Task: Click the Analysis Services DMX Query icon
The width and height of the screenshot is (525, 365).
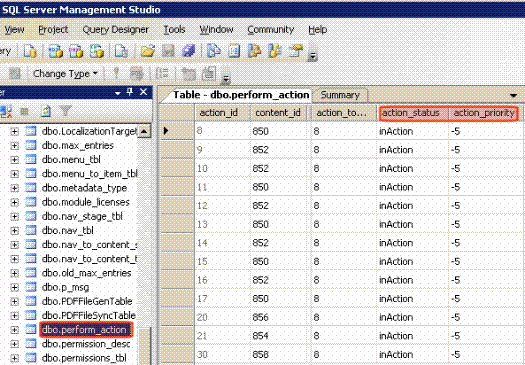Action: point(76,51)
